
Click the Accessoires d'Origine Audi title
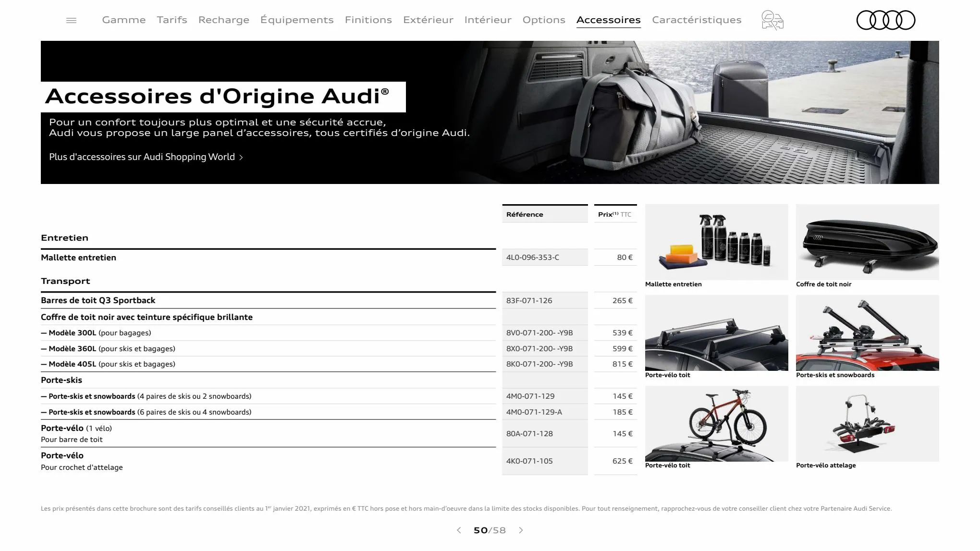coord(217,96)
